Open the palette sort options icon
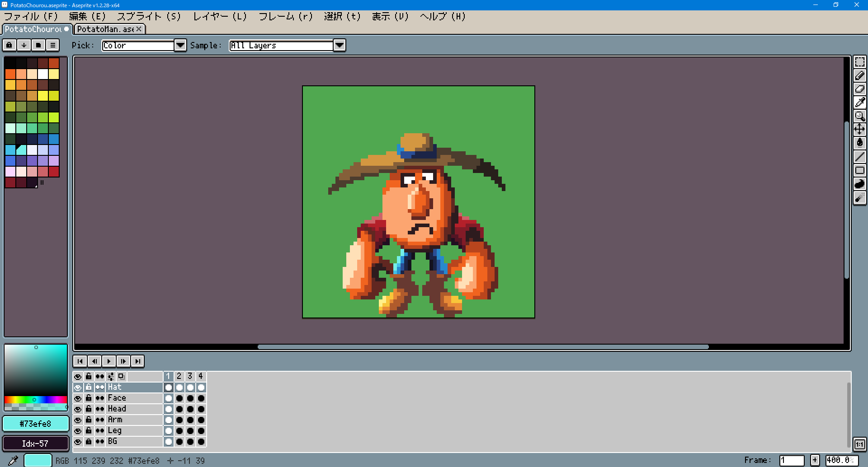Image resolution: width=868 pixels, height=467 pixels. pos(24,45)
